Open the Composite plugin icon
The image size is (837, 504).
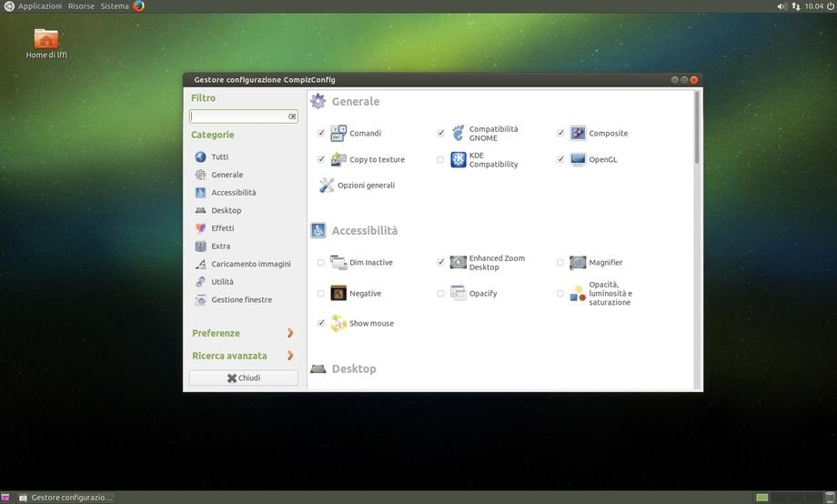click(x=578, y=134)
